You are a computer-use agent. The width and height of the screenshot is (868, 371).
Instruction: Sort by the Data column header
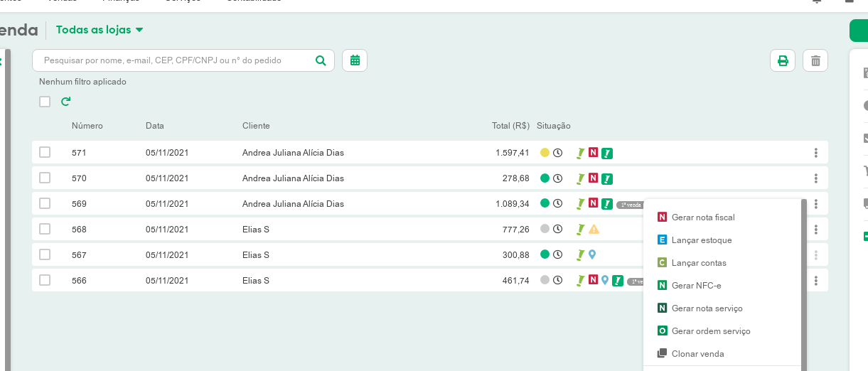155,126
